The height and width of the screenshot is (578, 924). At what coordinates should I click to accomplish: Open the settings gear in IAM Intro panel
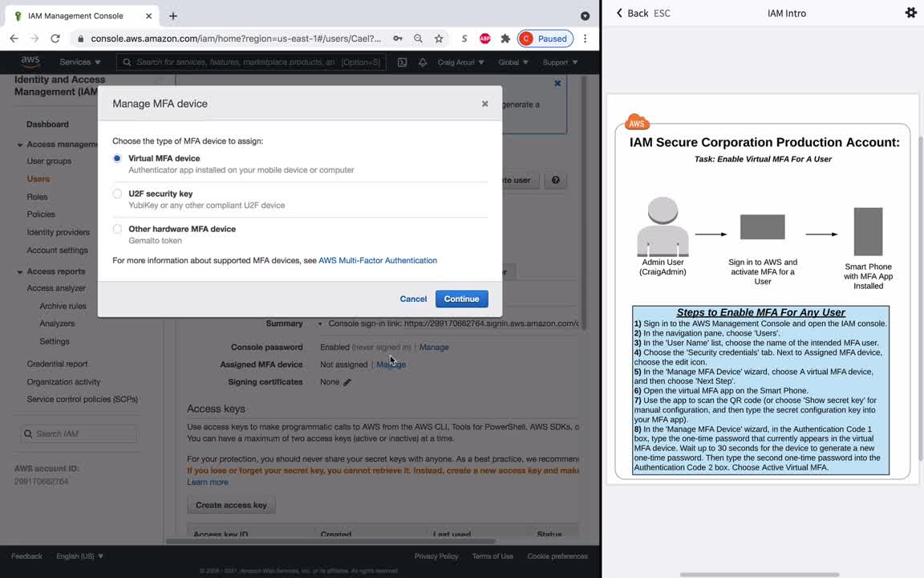tap(910, 13)
